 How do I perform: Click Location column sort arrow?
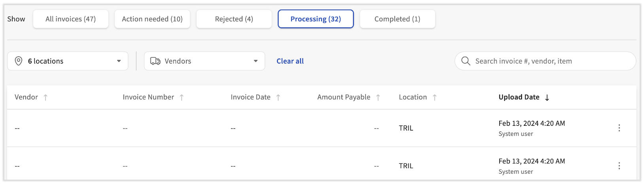point(434,97)
